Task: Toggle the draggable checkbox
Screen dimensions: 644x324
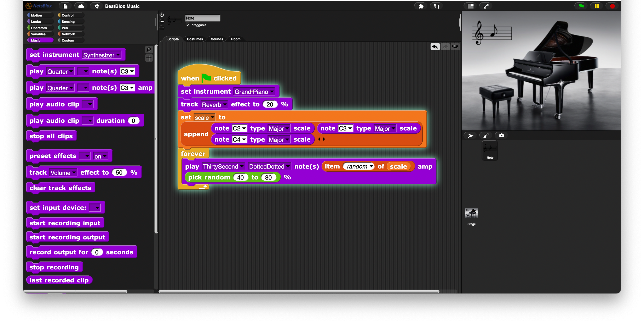Action: pyautogui.click(x=188, y=25)
